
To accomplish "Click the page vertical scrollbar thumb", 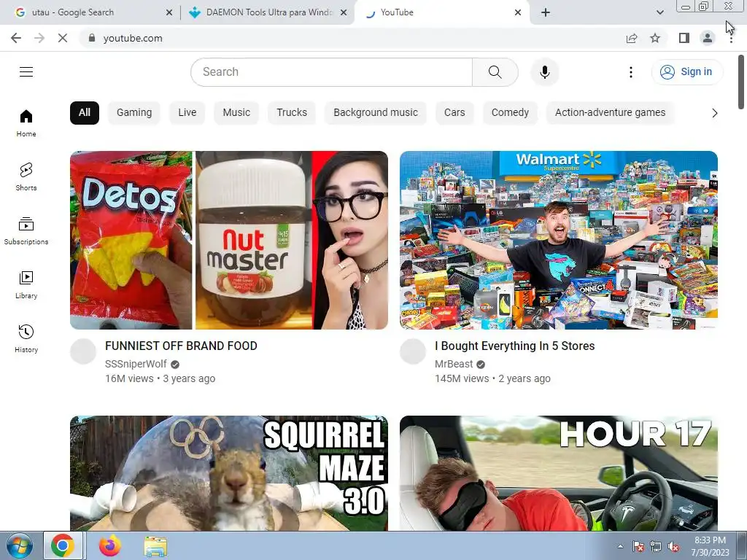I will click(x=741, y=82).
